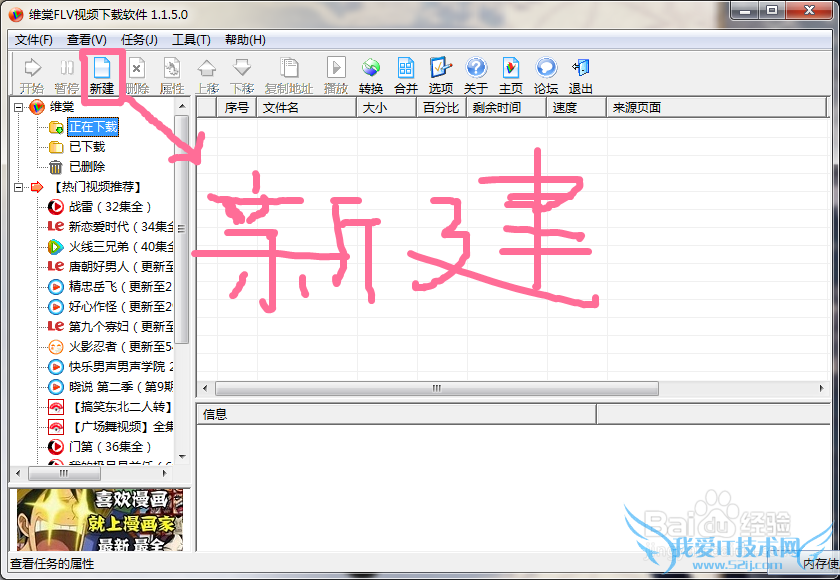Click the red play icon beside 战雷
840x580 pixels.
[56, 207]
